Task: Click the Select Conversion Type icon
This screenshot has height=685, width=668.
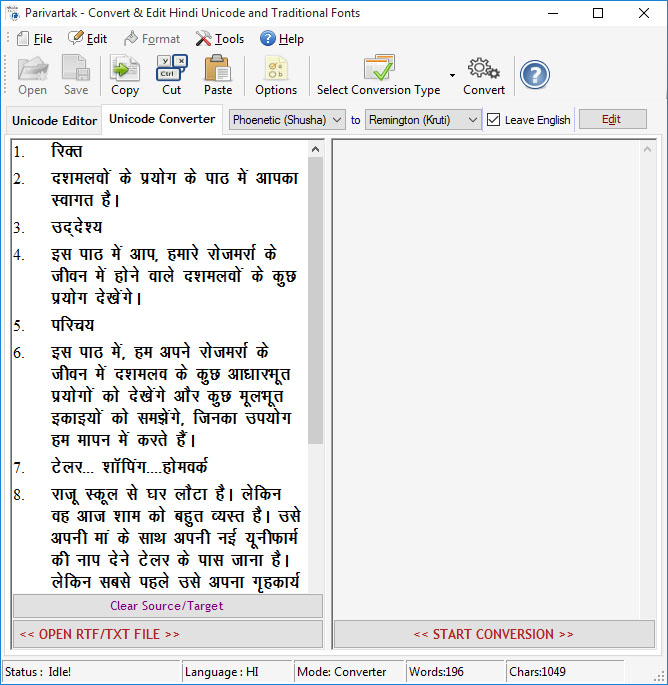Action: coord(379,67)
